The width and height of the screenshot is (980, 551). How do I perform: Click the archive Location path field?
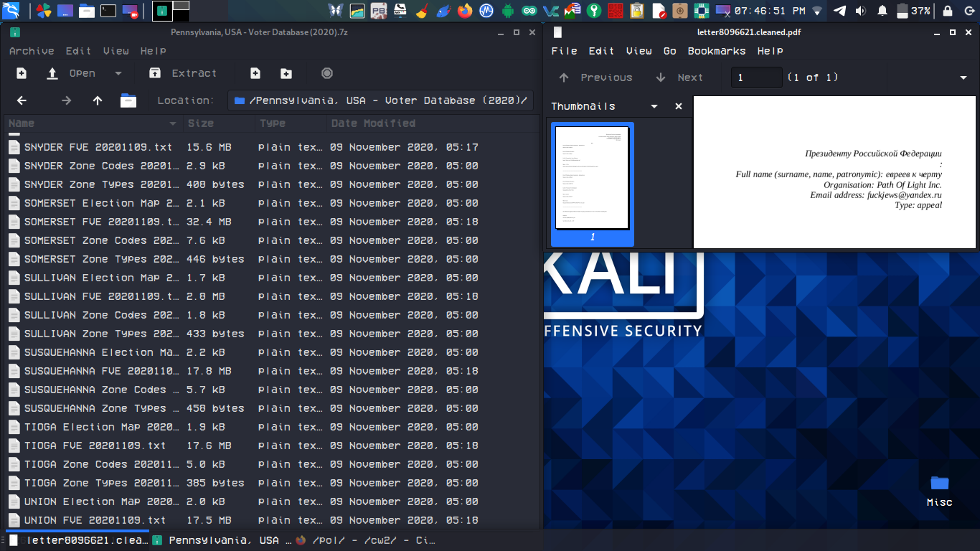click(x=381, y=100)
